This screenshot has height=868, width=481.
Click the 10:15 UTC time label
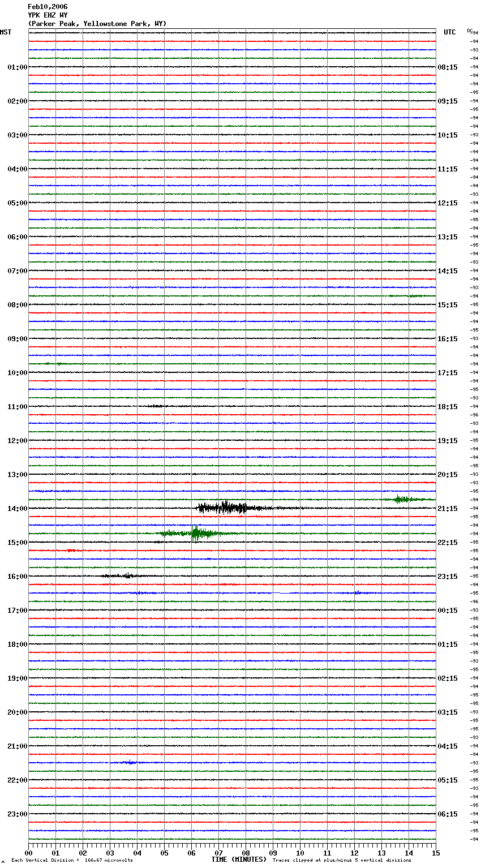[x=448, y=135]
